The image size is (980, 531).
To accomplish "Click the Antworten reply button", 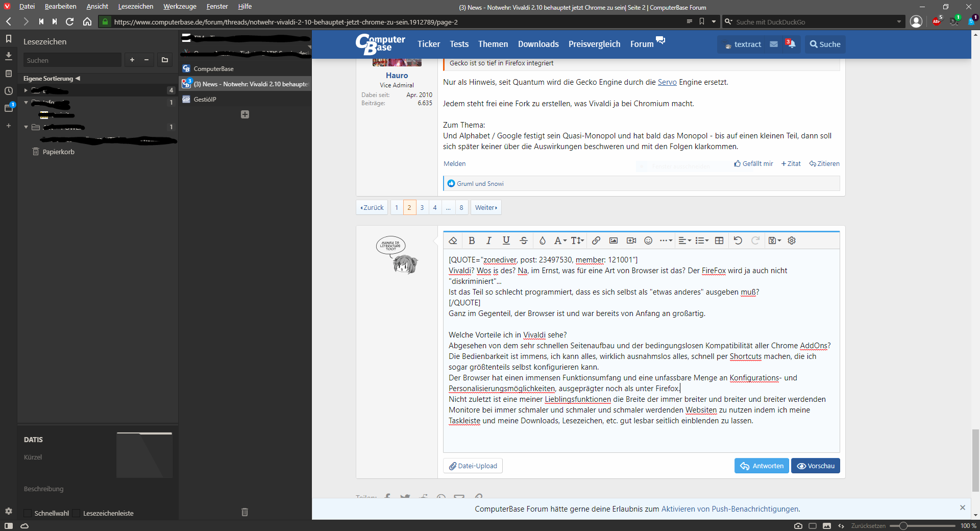I will (x=762, y=466).
